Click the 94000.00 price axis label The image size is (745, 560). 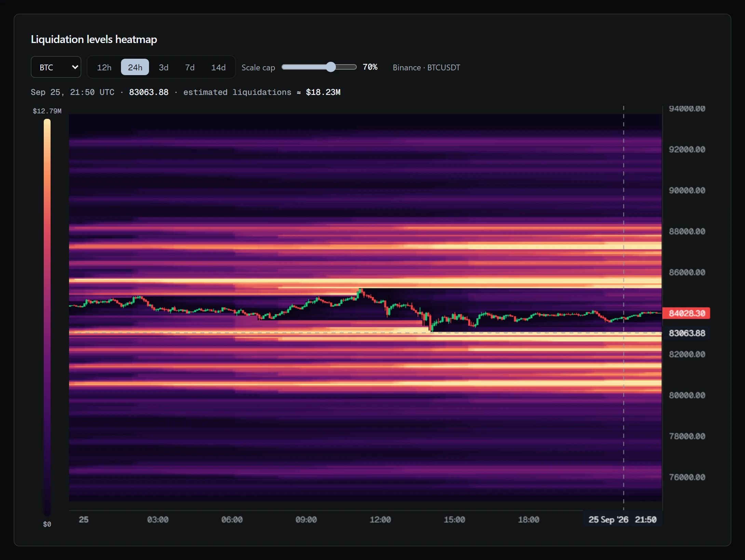(687, 109)
